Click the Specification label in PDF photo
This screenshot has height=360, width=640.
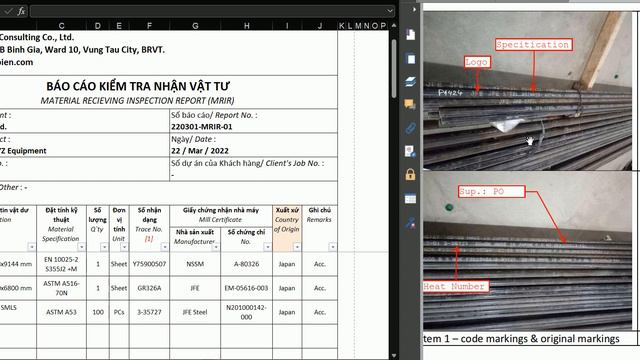tap(533, 44)
